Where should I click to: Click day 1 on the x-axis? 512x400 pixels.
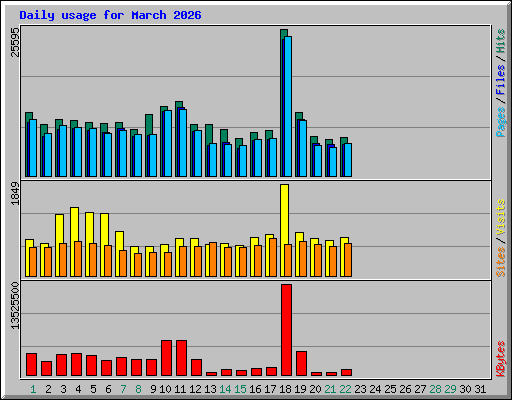pos(33,389)
